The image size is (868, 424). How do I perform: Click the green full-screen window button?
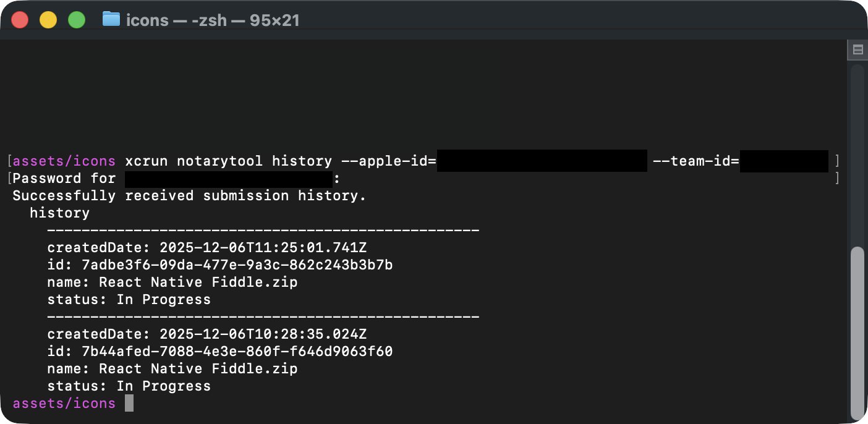pos(76,20)
